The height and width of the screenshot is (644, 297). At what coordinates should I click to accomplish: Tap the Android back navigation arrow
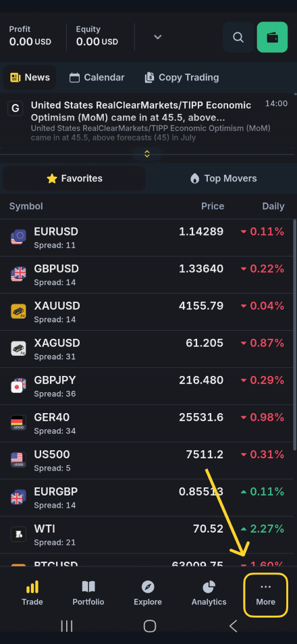[233, 626]
